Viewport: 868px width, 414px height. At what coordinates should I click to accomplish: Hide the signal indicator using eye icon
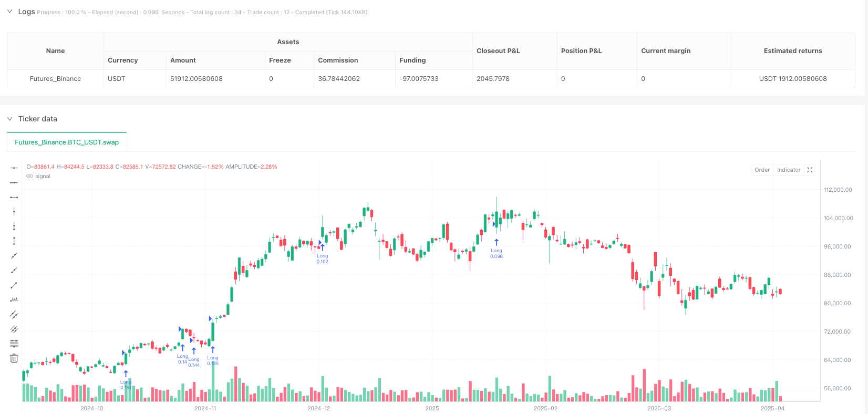click(30, 177)
